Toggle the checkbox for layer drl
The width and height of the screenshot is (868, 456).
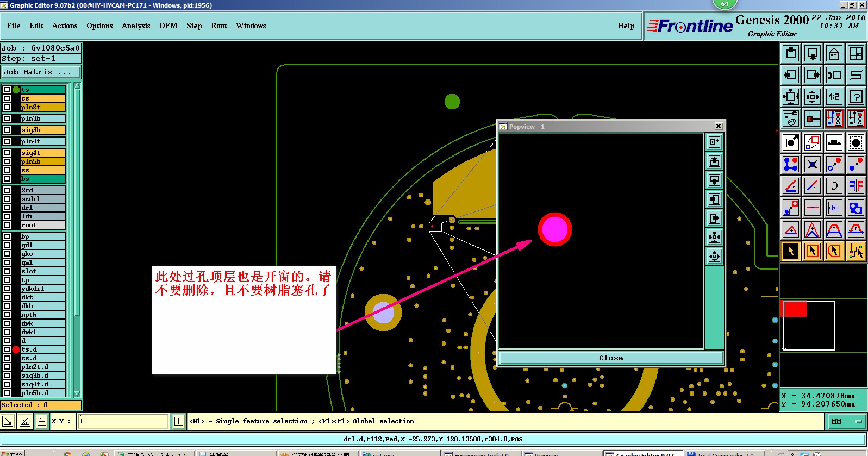[7, 208]
